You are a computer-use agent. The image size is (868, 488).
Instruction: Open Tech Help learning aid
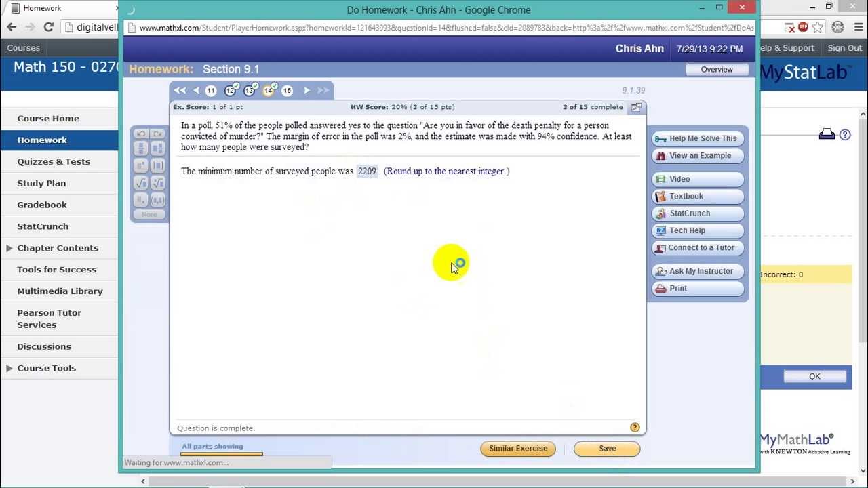698,230
